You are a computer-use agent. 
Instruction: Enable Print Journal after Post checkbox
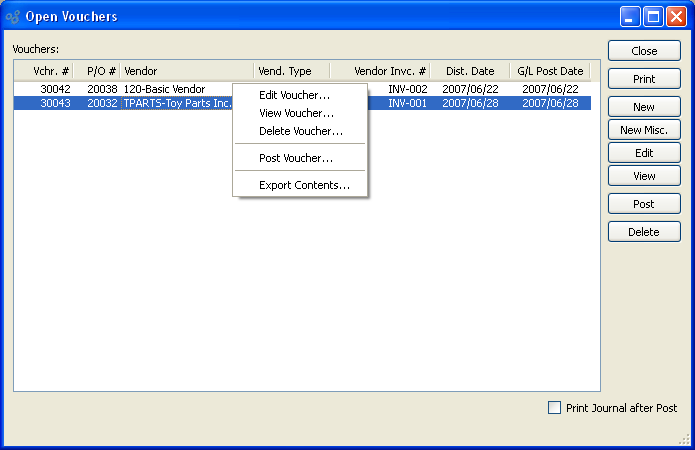554,407
